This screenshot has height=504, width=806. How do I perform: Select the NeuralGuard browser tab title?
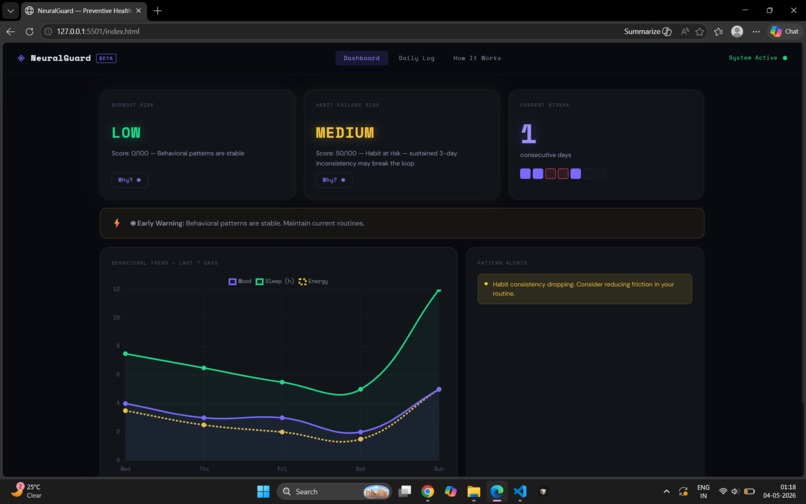84,10
